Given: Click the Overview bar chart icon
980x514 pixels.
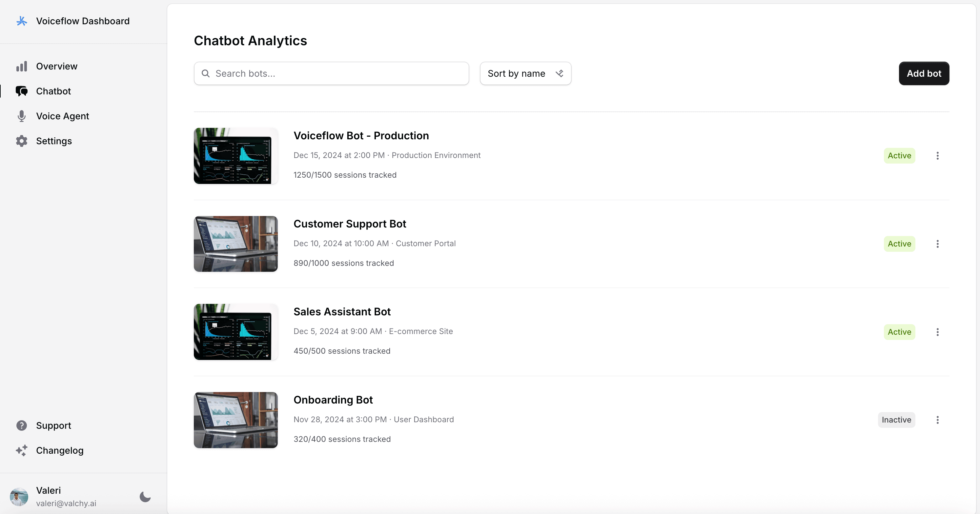Looking at the screenshot, I should click(22, 66).
